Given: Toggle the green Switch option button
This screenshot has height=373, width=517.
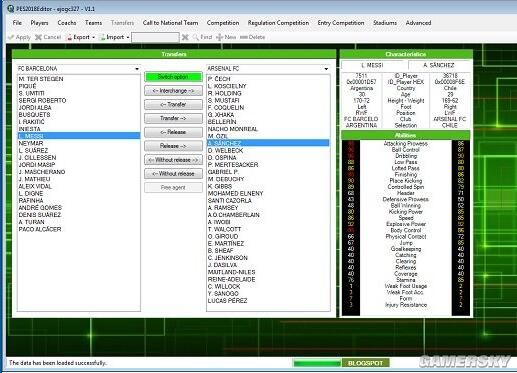Looking at the screenshot, I should pos(173,77).
